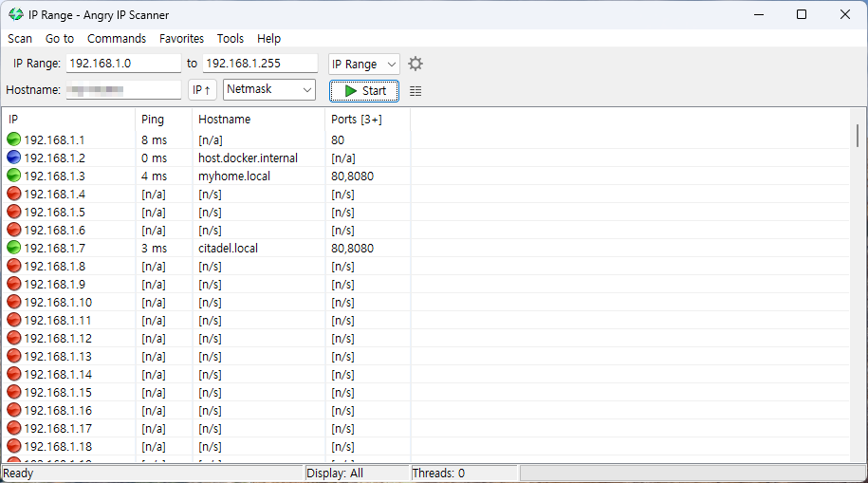Click green status icon for 192.168.1.3
Image resolution: width=868 pixels, height=483 pixels.
click(x=14, y=176)
